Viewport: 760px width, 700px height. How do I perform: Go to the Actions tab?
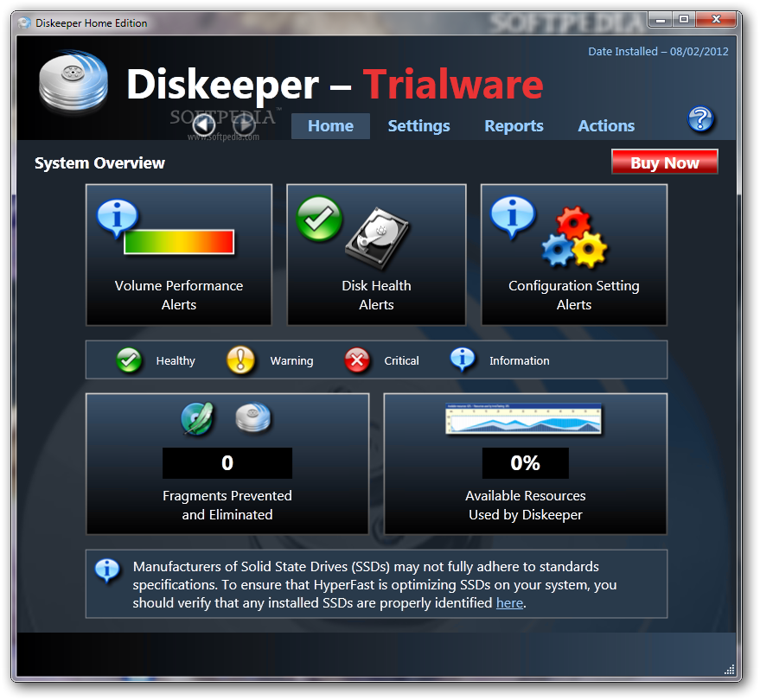coord(606,126)
